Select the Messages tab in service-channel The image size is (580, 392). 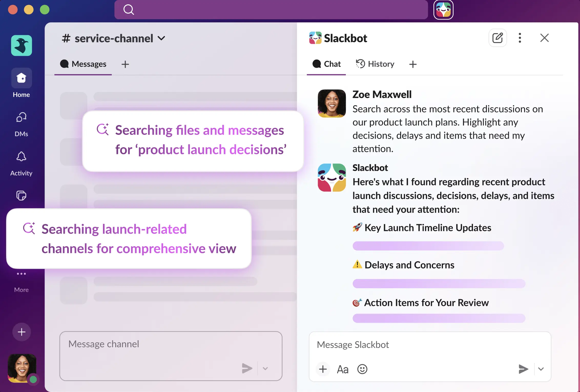83,64
